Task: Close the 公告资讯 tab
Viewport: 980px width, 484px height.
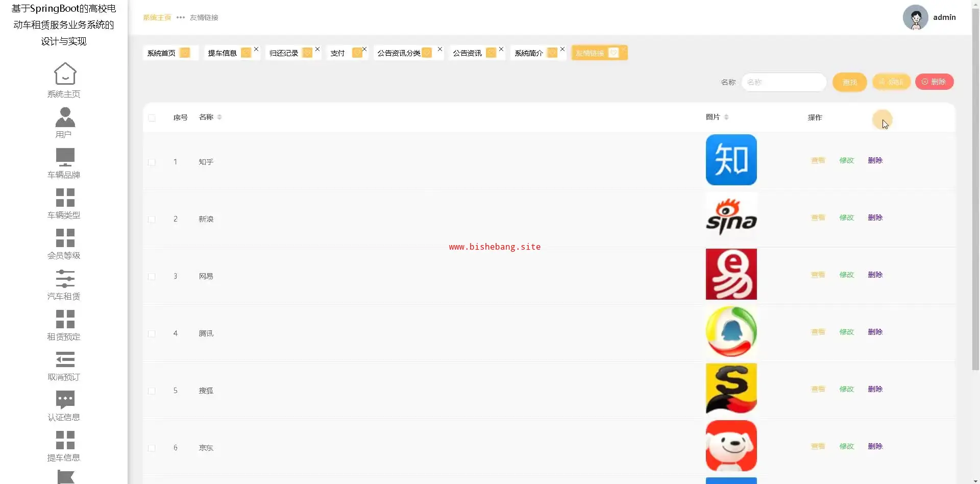Action: pos(501,49)
